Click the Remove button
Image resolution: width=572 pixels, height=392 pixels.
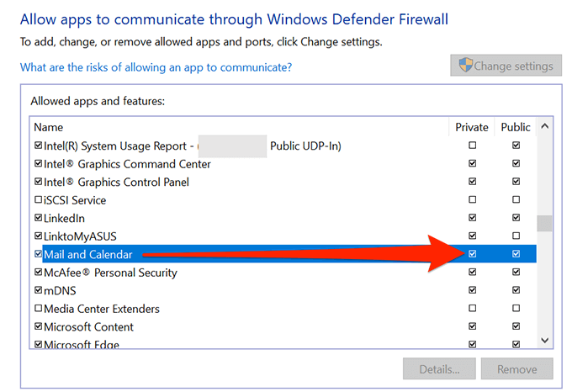click(x=516, y=368)
